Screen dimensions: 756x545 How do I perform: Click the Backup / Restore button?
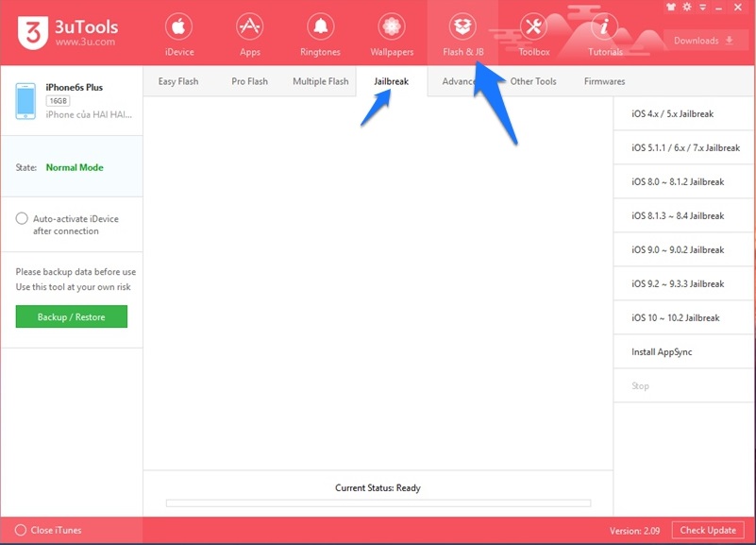[72, 316]
